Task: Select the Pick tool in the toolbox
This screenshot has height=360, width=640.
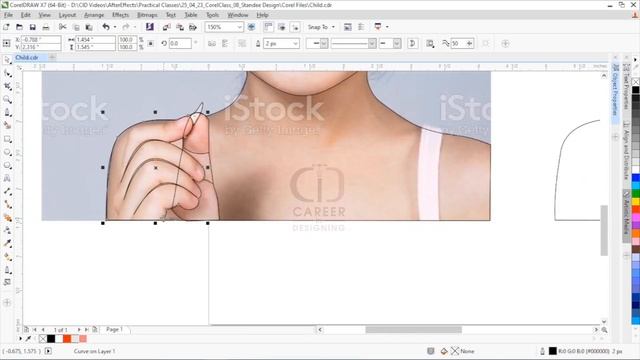Action: click(x=7, y=60)
